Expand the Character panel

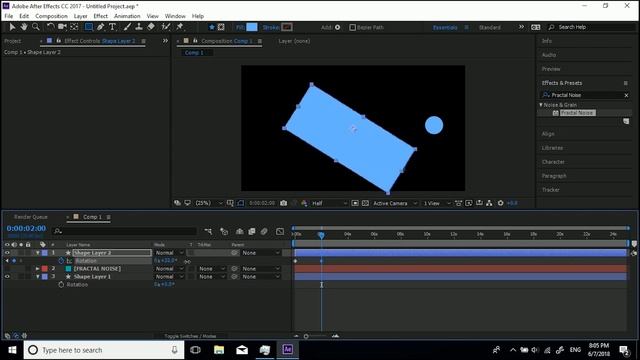553,162
